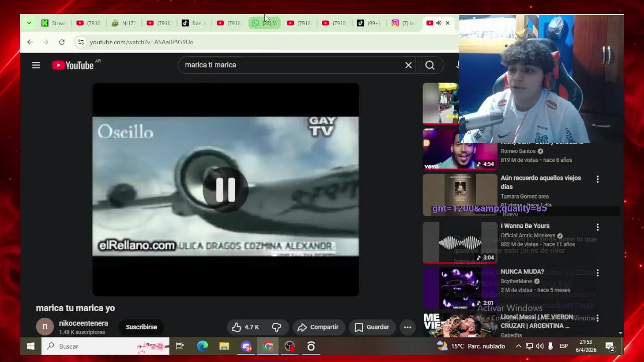Screen dimensions: 644x362
Task: Close the active YouTube tab
Action: coord(448,23)
